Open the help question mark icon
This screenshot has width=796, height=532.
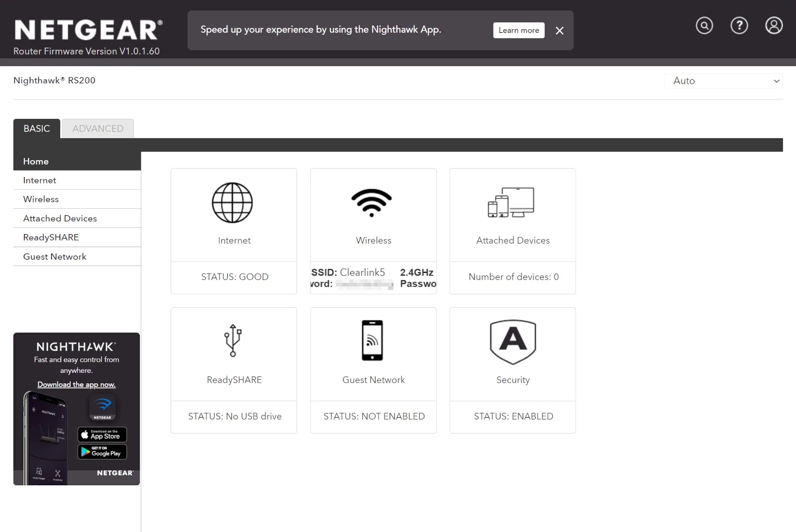tap(739, 25)
